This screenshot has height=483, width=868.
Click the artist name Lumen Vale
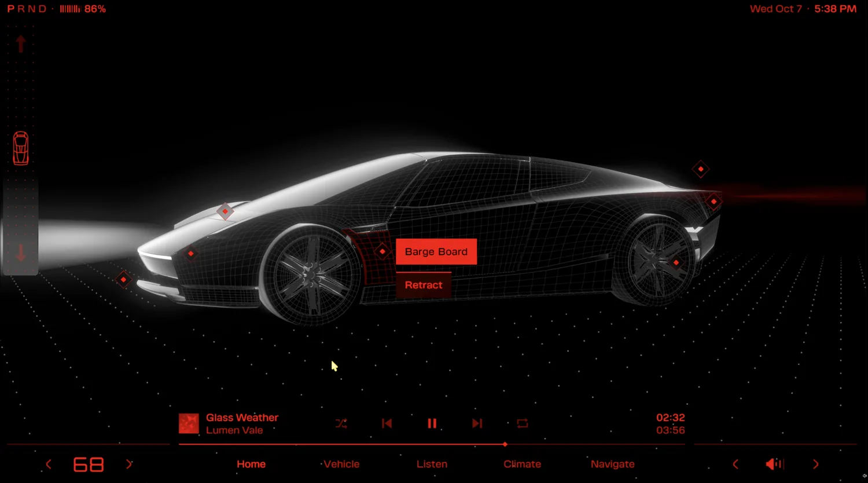(234, 430)
